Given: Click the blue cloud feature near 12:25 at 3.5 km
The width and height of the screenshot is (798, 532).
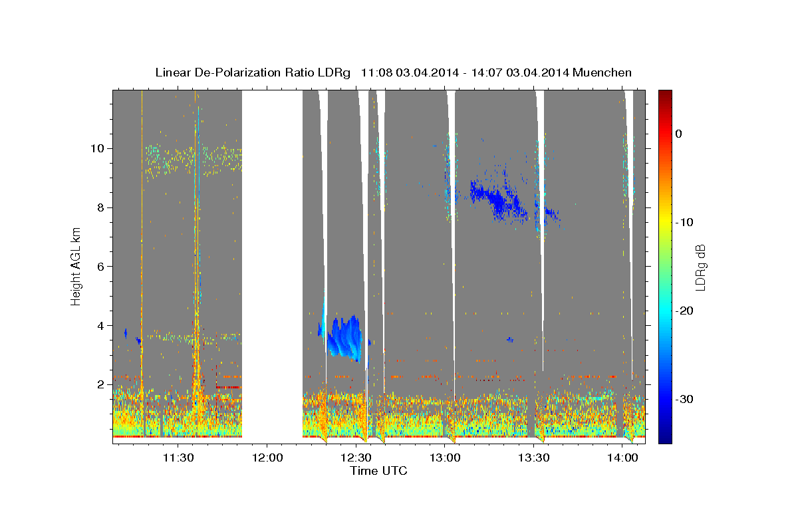Looking at the screenshot, I should [x=344, y=338].
